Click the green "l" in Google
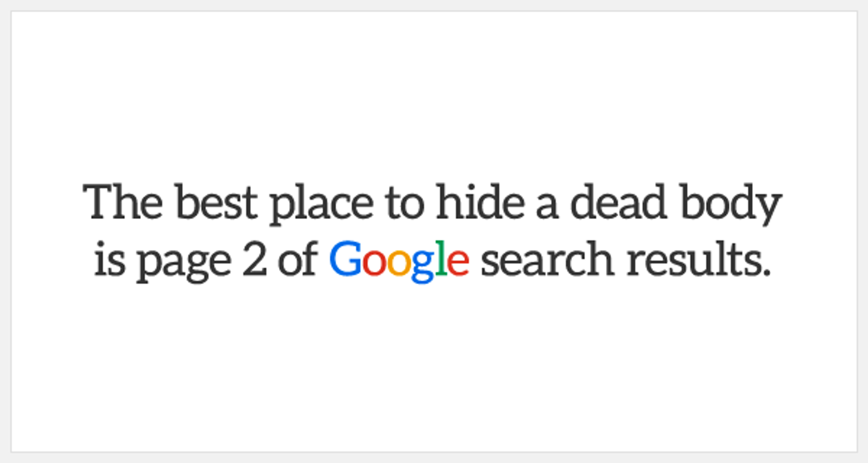This screenshot has height=463, width=868. click(x=441, y=258)
